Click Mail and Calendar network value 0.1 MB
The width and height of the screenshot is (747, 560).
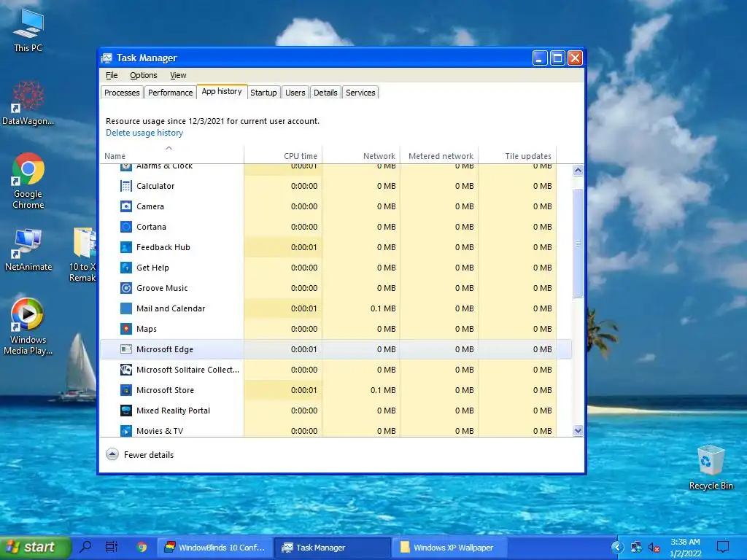tap(383, 308)
